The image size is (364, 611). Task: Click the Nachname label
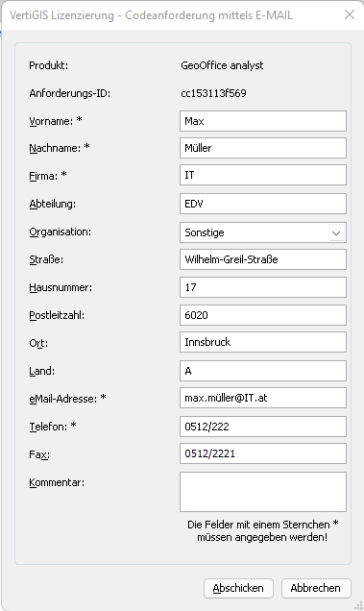tap(60, 148)
